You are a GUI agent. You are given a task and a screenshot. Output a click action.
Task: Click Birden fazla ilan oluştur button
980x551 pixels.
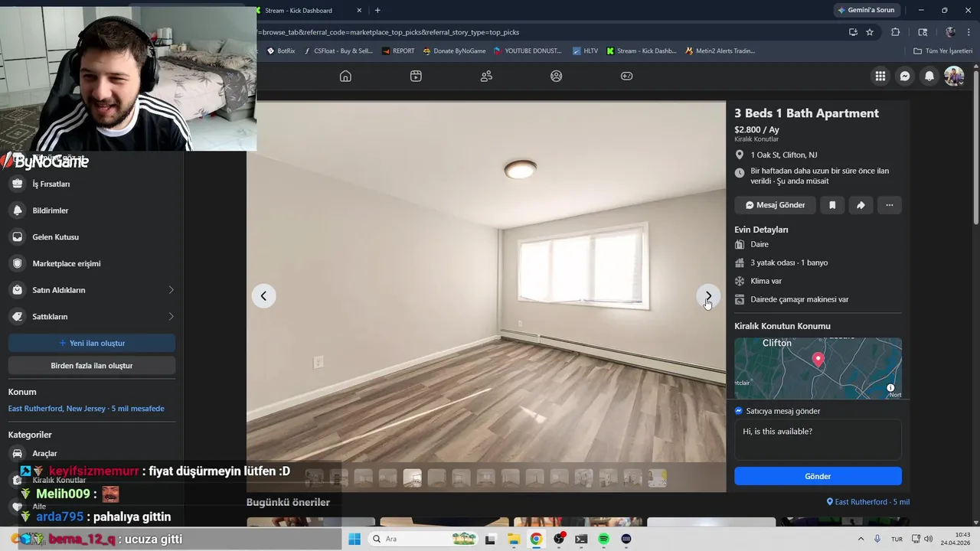click(92, 366)
